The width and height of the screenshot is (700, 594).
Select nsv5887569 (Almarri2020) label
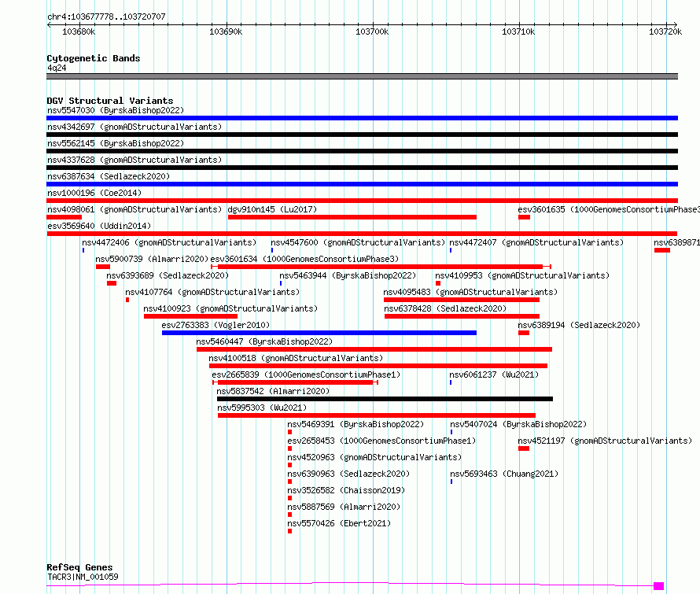(344, 507)
